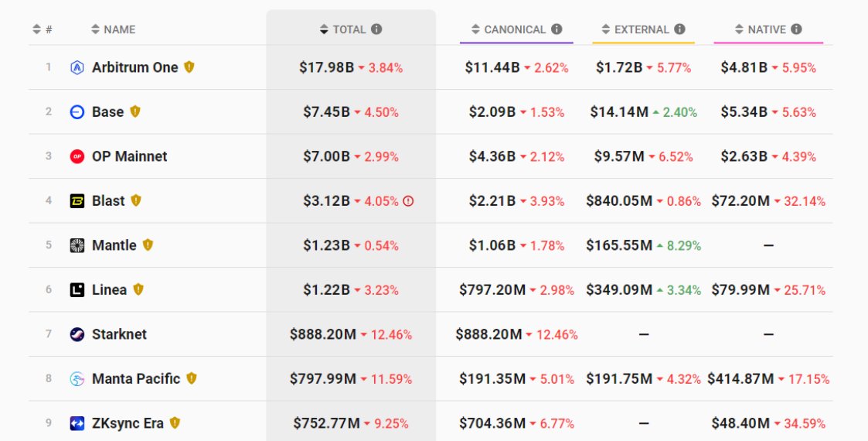Sort by CANONICAL column header
Viewport: 868px width, 441px height.
point(509,29)
